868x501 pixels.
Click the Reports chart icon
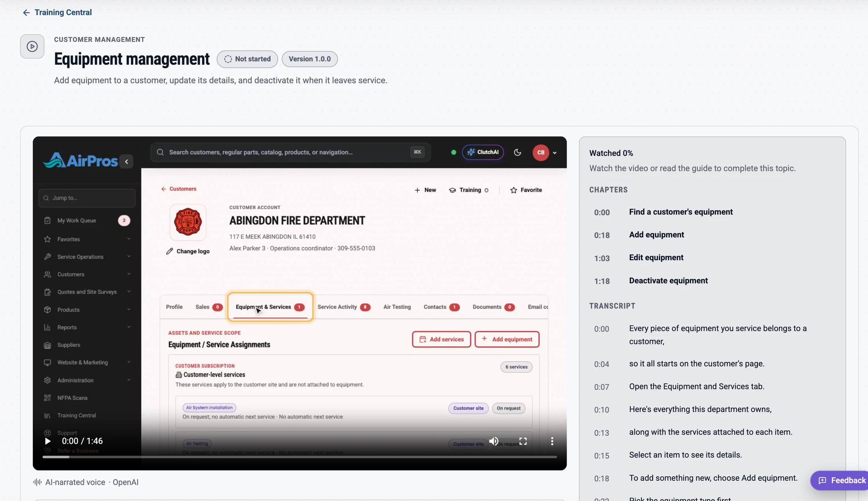click(47, 327)
